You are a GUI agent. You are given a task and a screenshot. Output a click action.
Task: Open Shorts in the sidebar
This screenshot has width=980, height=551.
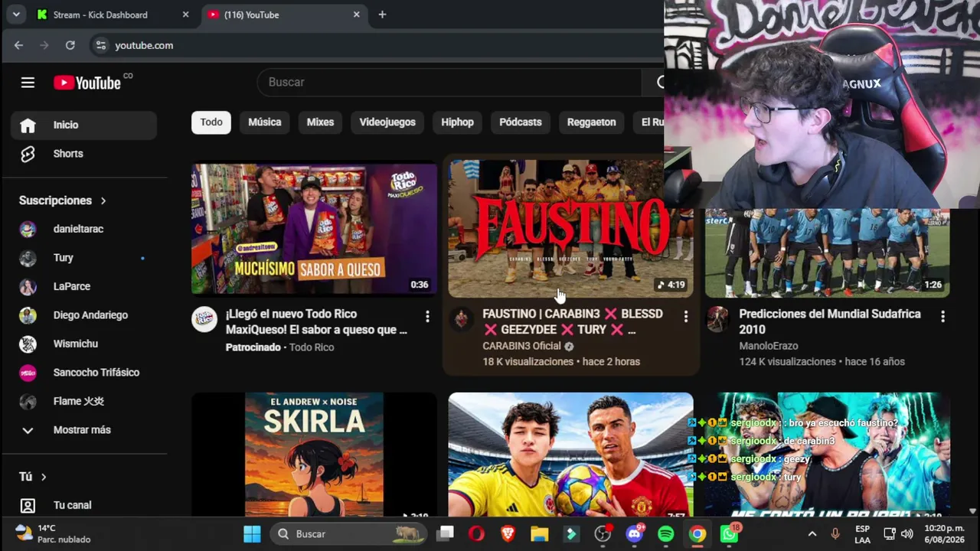pyautogui.click(x=83, y=154)
